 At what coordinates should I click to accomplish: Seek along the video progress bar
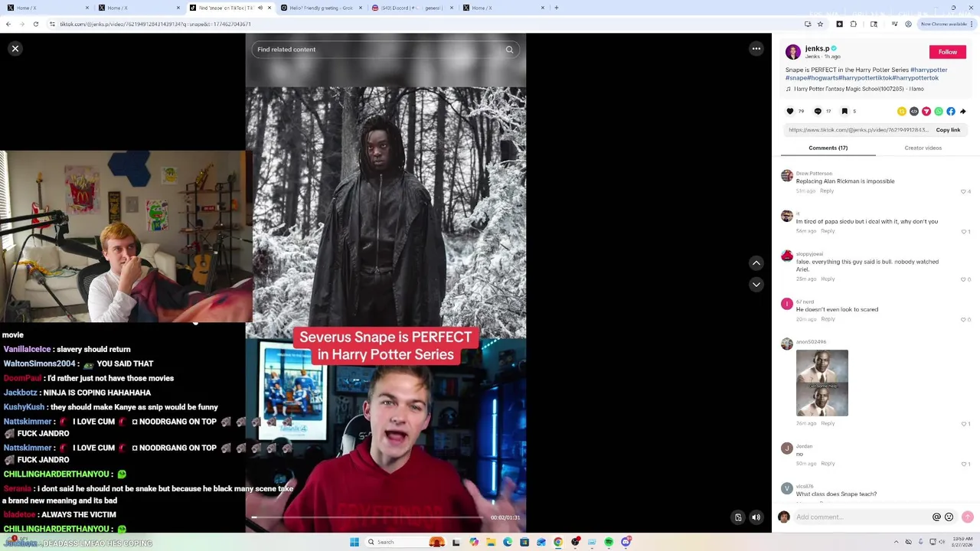point(367,518)
